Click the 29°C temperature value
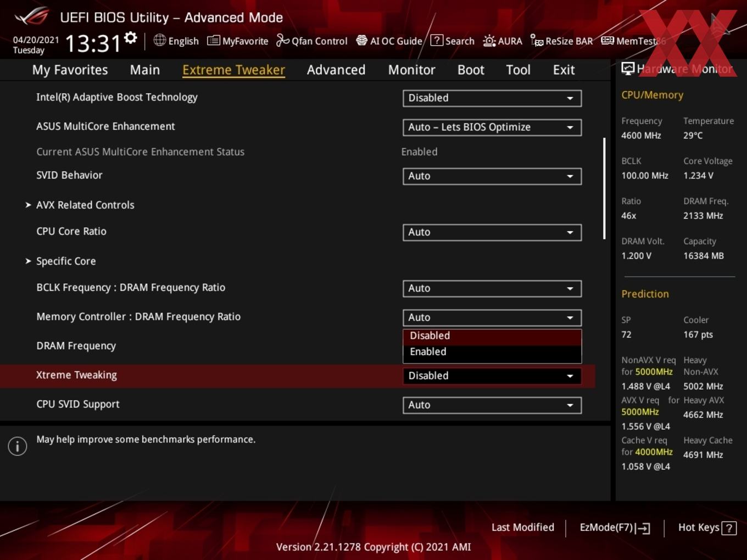Screen dimensions: 747x560 click(693, 136)
